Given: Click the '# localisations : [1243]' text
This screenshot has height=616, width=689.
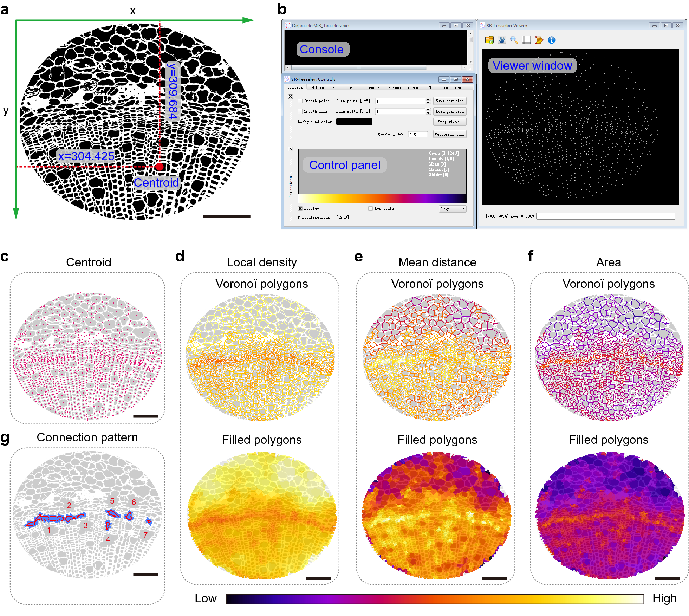Looking at the screenshot, I should pyautogui.click(x=323, y=218).
